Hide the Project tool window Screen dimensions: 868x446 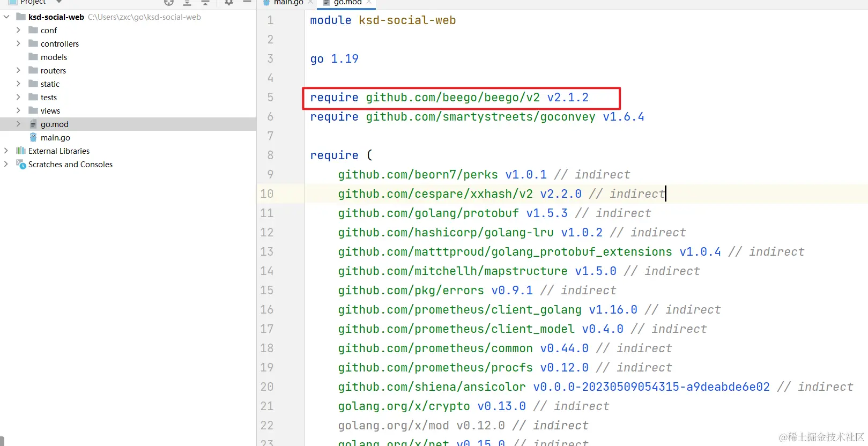click(x=247, y=2)
